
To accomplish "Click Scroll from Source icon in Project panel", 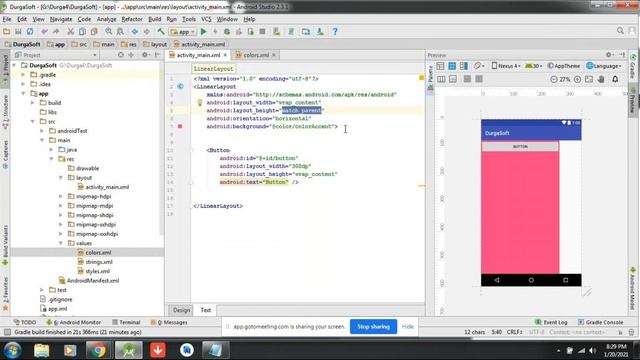I will click(120, 55).
